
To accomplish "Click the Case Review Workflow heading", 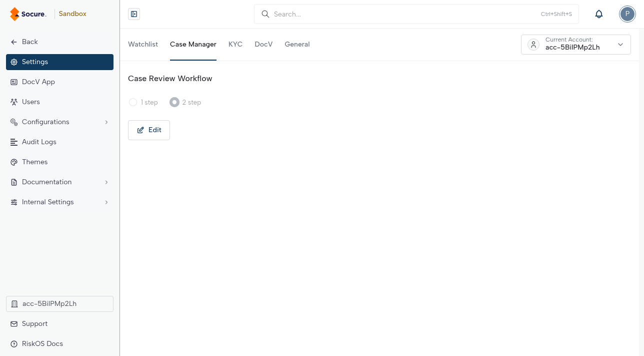I will [x=170, y=79].
